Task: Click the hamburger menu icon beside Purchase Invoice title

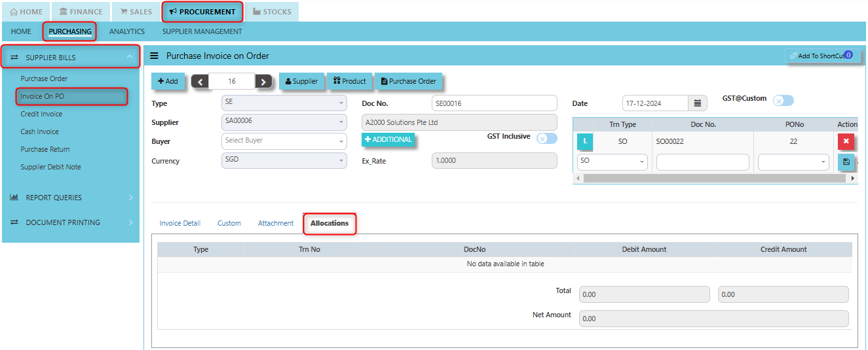Action: 154,56
